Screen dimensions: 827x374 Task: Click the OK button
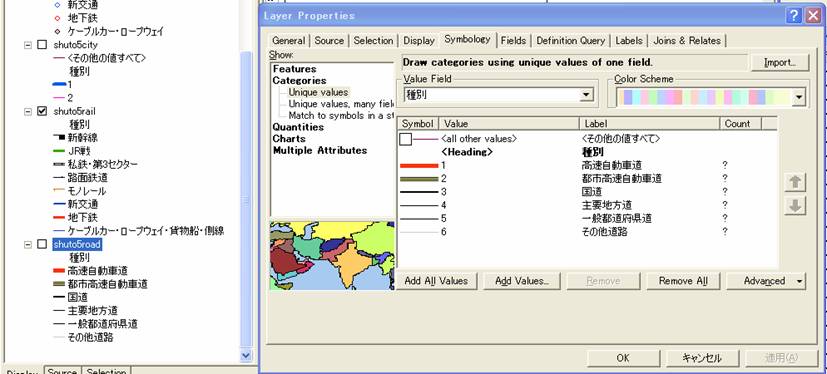point(623,358)
